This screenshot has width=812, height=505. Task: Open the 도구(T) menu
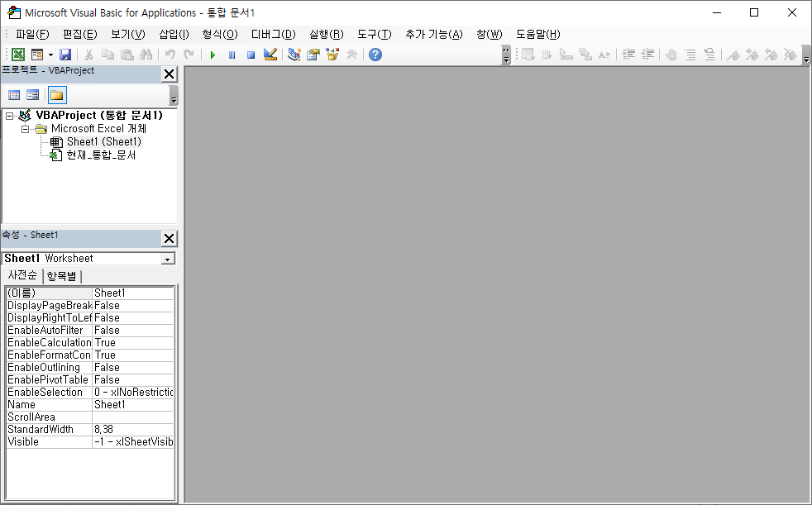tap(375, 34)
